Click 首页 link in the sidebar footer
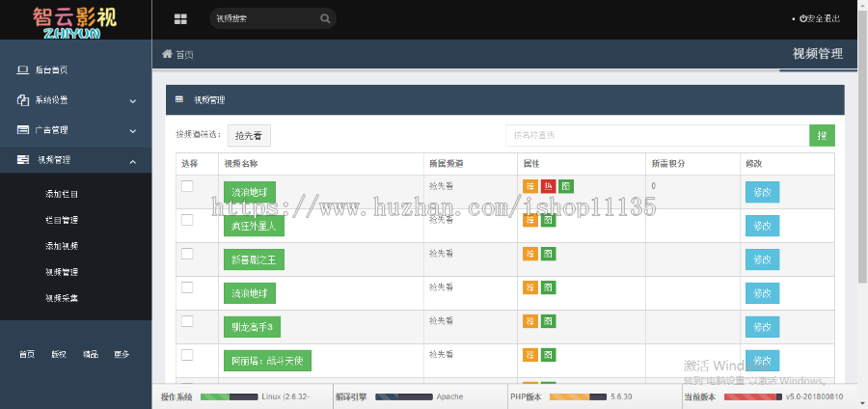The width and height of the screenshot is (868, 409). pyautogui.click(x=27, y=355)
